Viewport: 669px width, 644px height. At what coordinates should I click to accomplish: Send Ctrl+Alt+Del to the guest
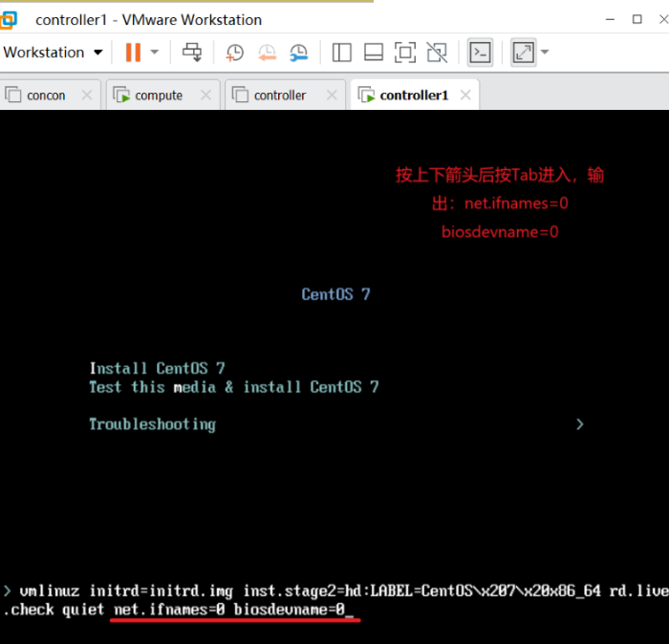point(192,53)
